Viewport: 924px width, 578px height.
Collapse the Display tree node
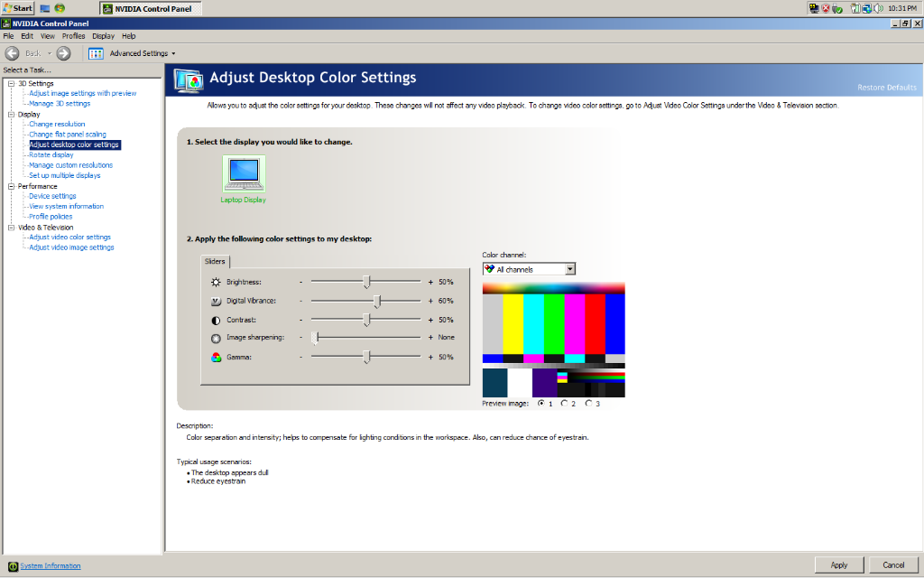click(11, 115)
